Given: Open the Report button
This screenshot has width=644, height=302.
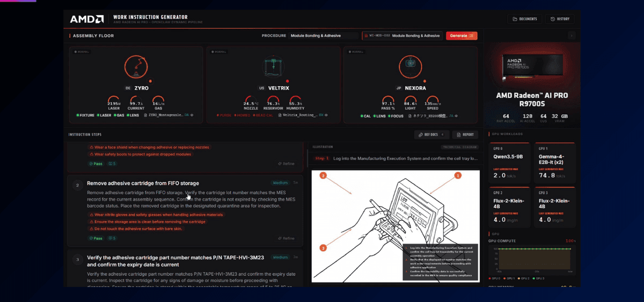Looking at the screenshot, I should click(x=465, y=135).
